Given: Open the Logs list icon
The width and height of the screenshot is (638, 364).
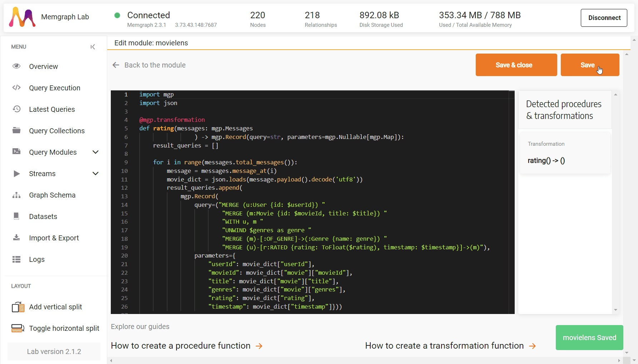Looking at the screenshot, I should (x=16, y=259).
